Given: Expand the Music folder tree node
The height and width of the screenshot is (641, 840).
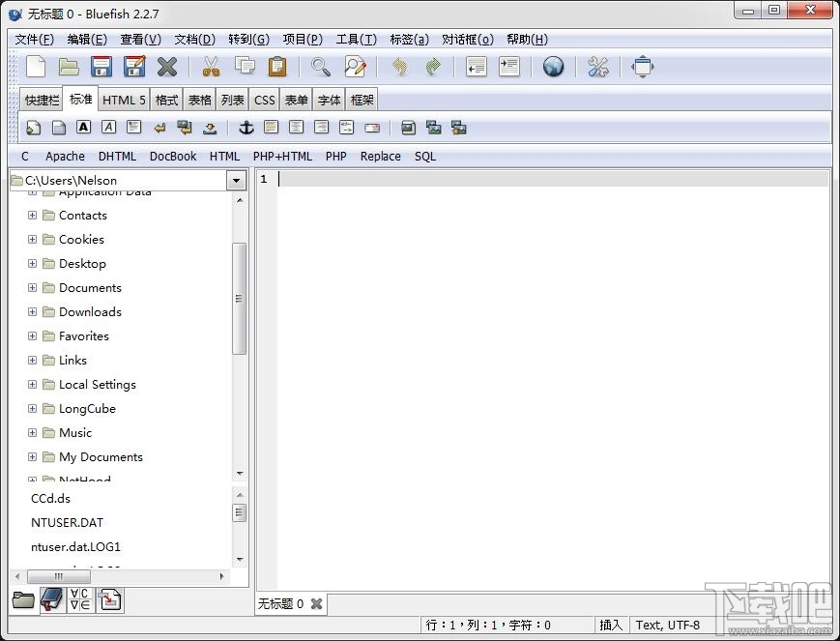Looking at the screenshot, I should pos(33,432).
